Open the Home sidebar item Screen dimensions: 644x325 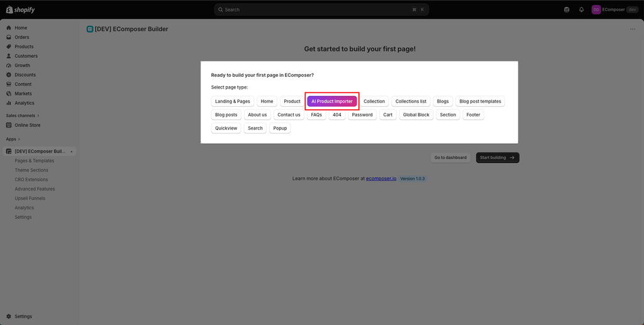point(21,28)
